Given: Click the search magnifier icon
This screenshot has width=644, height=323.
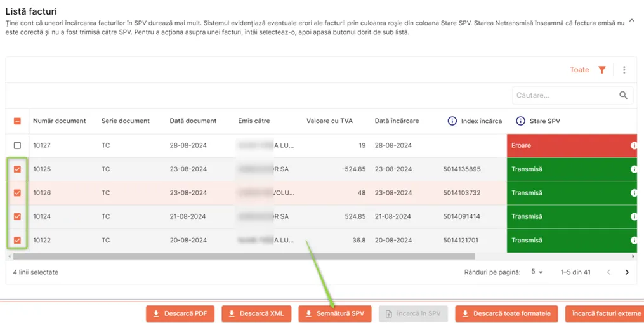Looking at the screenshot, I should click(623, 95).
